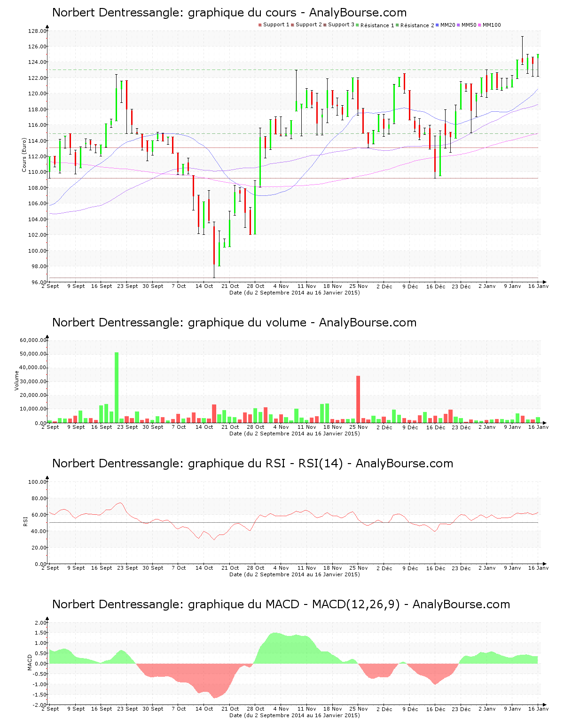564x728 pixels.
Task: Click the Résistance 1 legend color square
Action: 358,25
